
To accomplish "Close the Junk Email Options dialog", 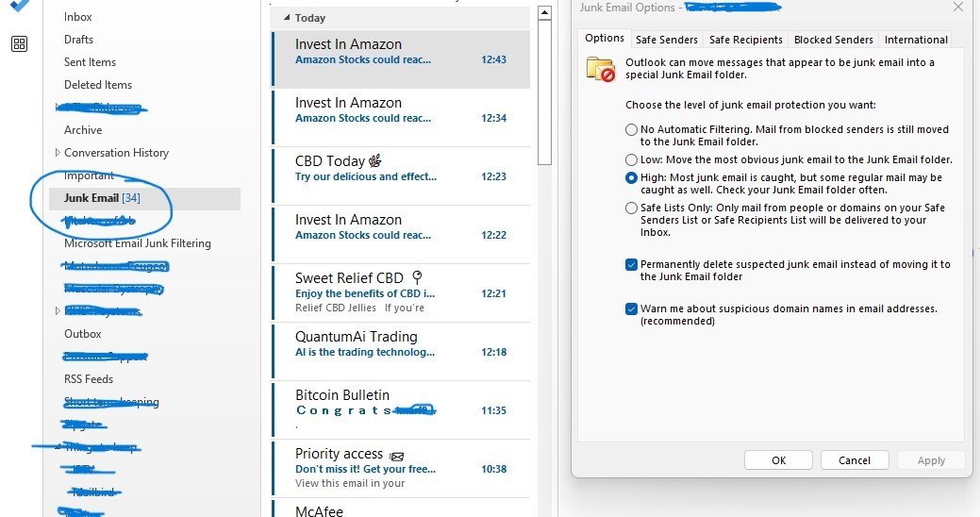I will pos(958,8).
